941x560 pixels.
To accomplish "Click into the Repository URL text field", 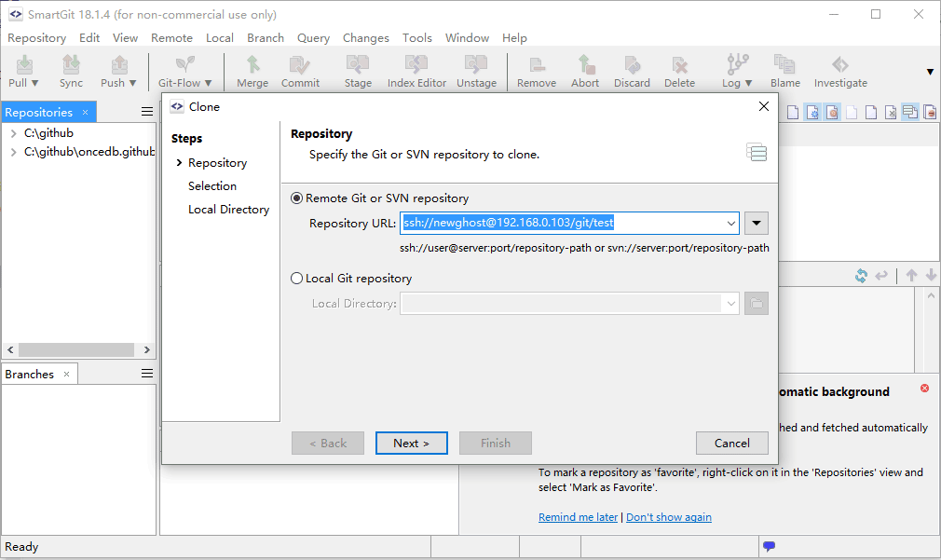I will coord(562,223).
